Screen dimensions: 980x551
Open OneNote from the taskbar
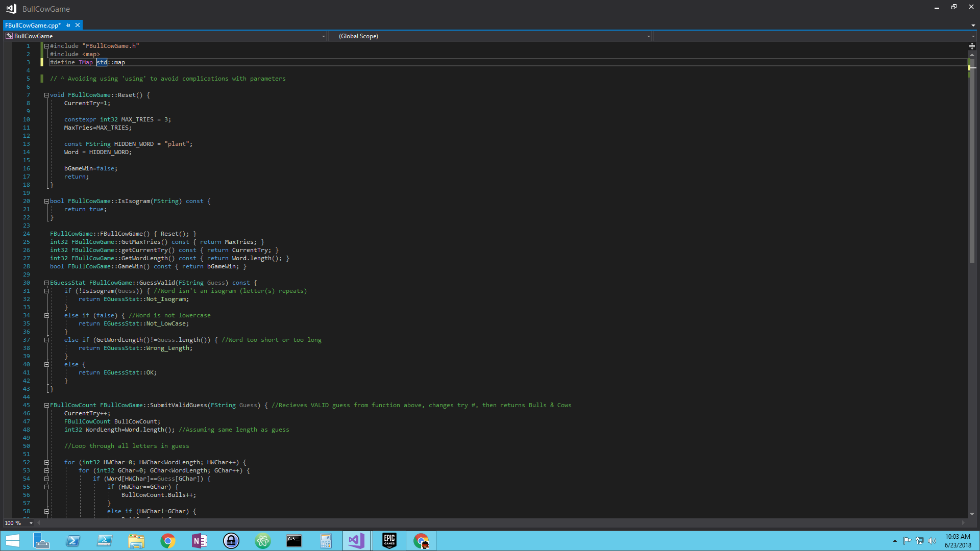[x=200, y=541]
